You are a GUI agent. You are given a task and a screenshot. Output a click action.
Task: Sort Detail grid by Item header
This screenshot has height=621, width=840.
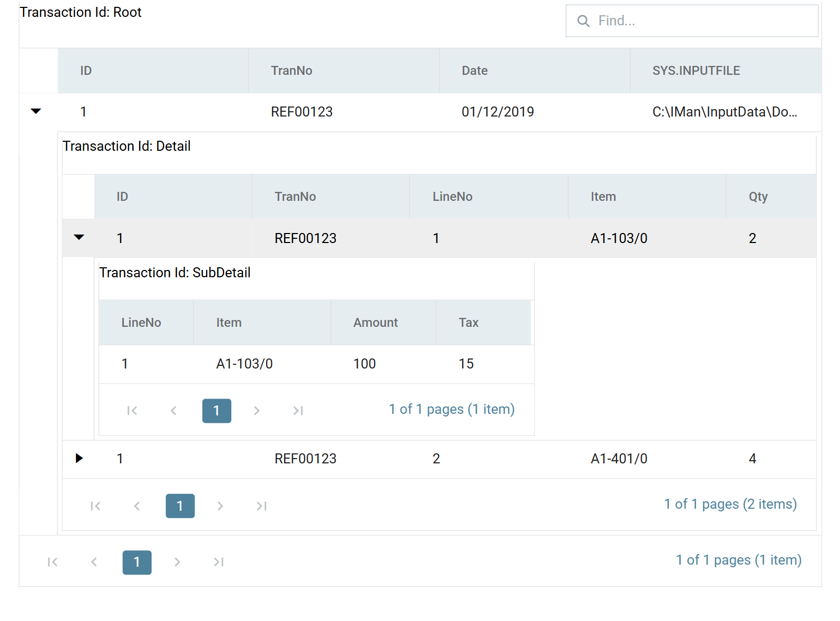point(647,197)
